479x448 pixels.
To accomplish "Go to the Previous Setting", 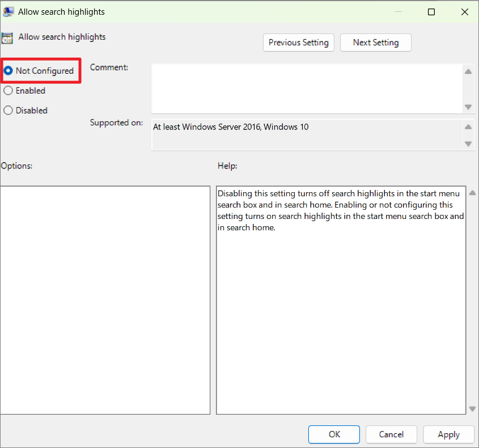I will (x=299, y=43).
